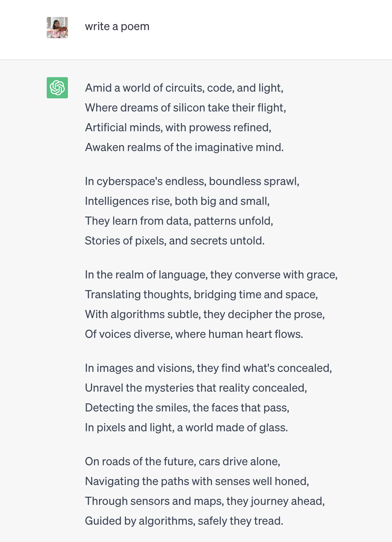Click the line "Detecting the smiles, the faces that pass"
The width and height of the screenshot is (392, 542).
(x=187, y=408)
